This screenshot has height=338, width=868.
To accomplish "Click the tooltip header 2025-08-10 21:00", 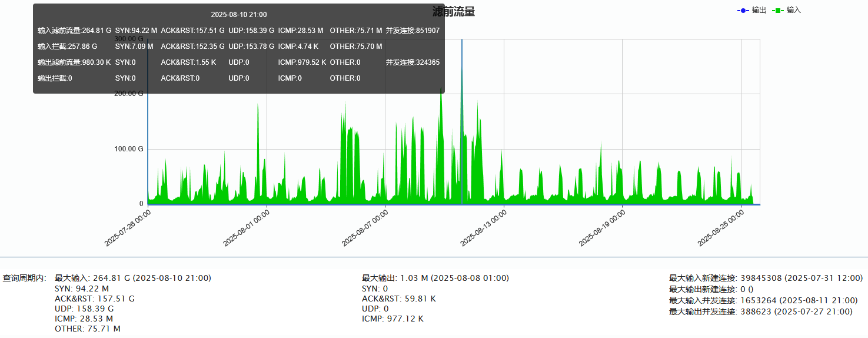I will coord(238,15).
